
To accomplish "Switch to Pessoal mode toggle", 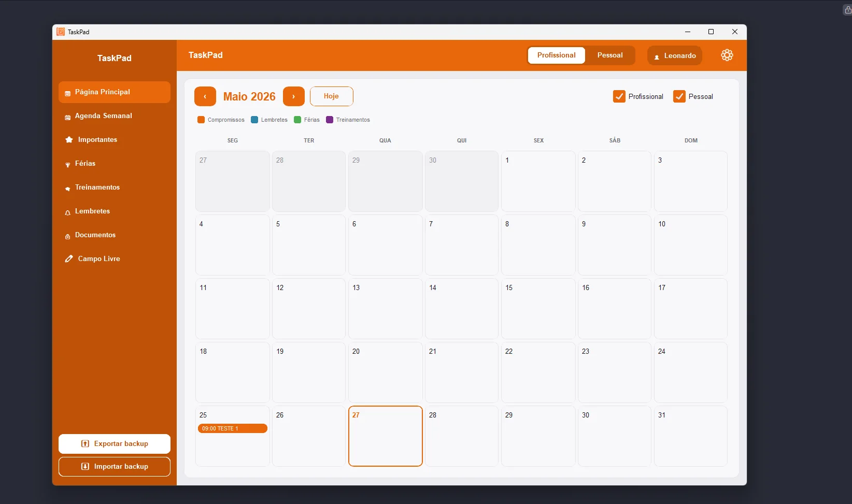I will (610, 55).
